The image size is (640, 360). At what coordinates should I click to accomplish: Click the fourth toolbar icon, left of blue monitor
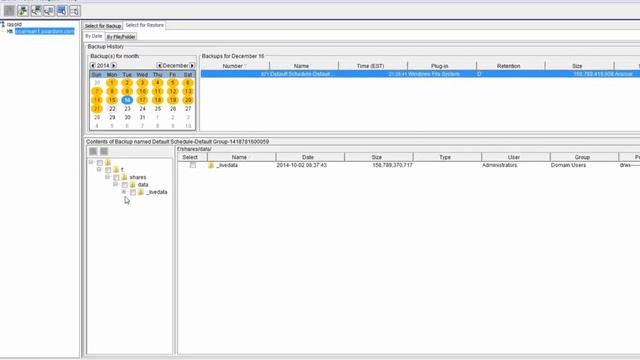point(49,11)
